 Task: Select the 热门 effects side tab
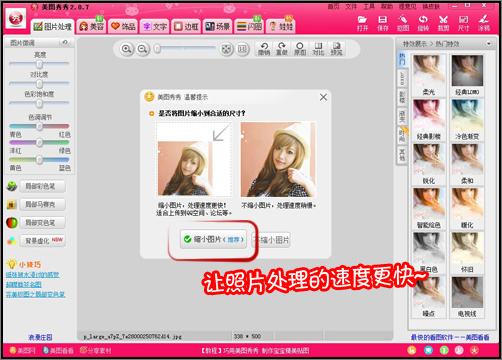pos(402,58)
